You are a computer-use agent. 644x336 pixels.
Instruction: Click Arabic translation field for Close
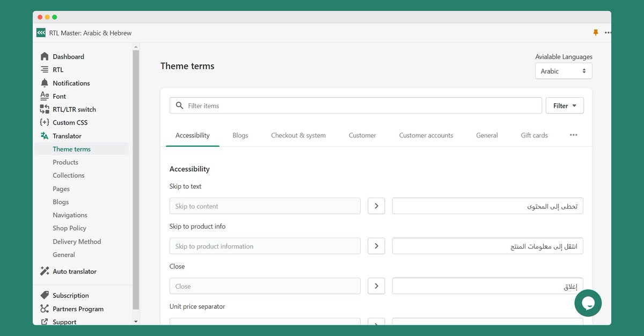point(488,286)
